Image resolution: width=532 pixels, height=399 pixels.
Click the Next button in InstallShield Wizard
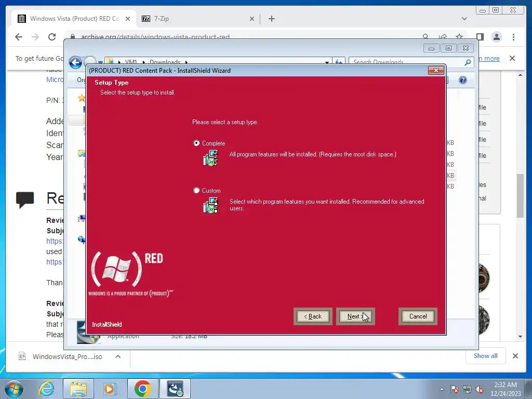coord(355,316)
